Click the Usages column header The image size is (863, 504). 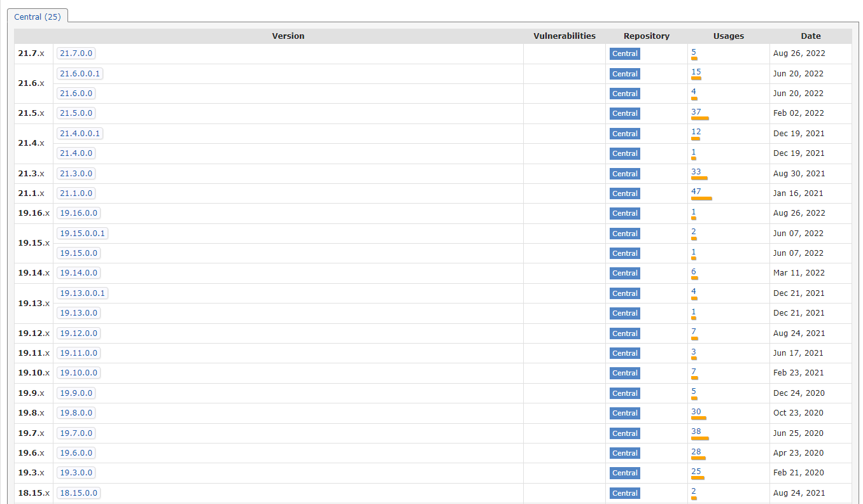729,36
